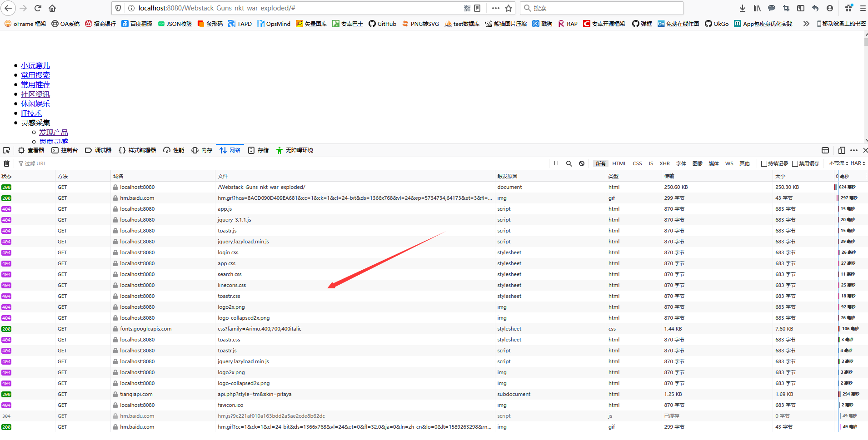Open the request search panel
This screenshot has height=440, width=868.
click(569, 163)
